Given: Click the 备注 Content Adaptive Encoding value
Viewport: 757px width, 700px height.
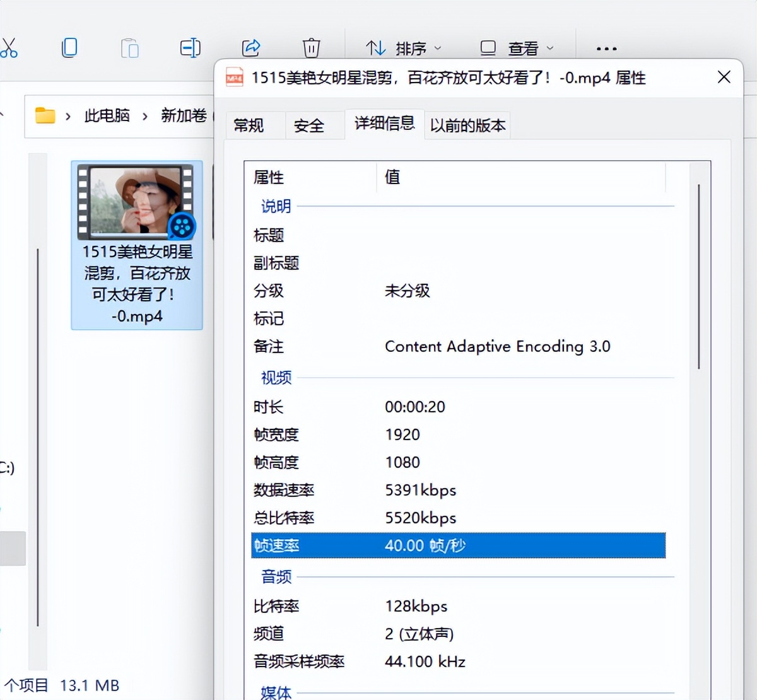Looking at the screenshot, I should point(497,346).
